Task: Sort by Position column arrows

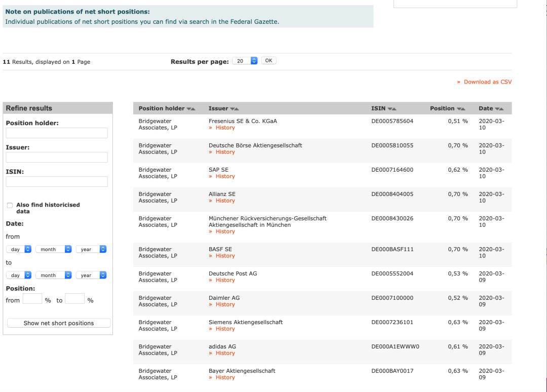Action: [461, 108]
